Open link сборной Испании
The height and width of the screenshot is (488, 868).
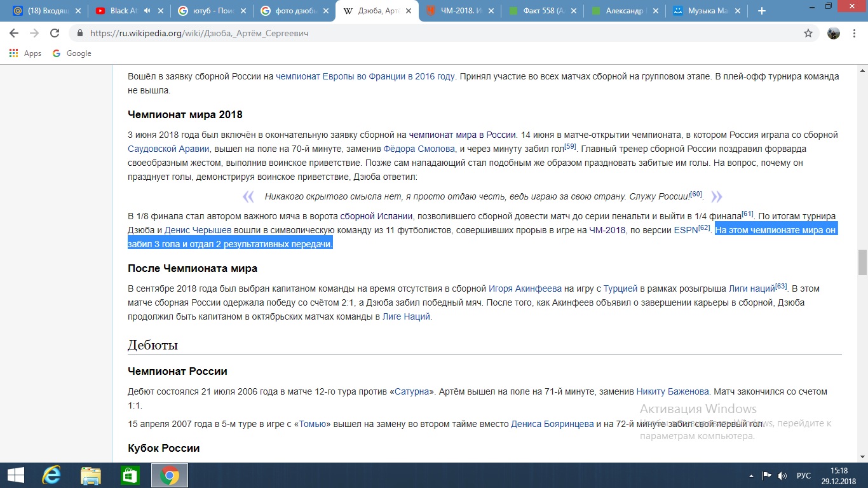pyautogui.click(x=377, y=216)
